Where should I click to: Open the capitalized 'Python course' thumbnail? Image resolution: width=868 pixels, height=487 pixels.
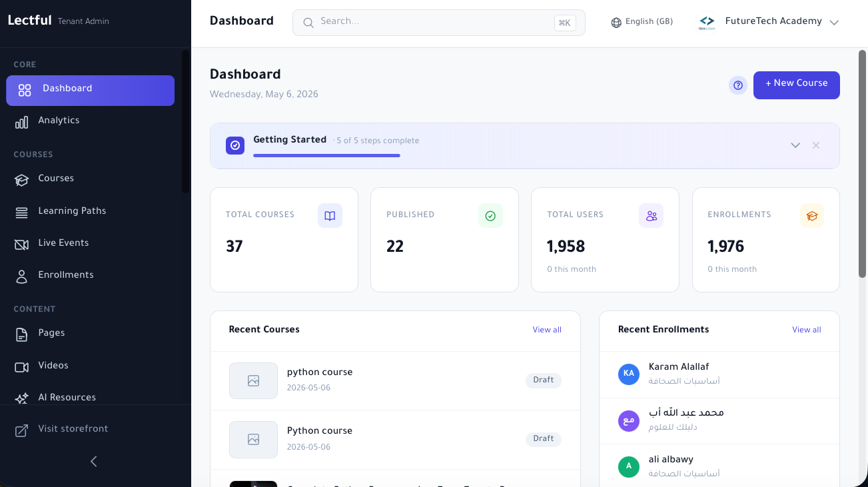(x=253, y=440)
